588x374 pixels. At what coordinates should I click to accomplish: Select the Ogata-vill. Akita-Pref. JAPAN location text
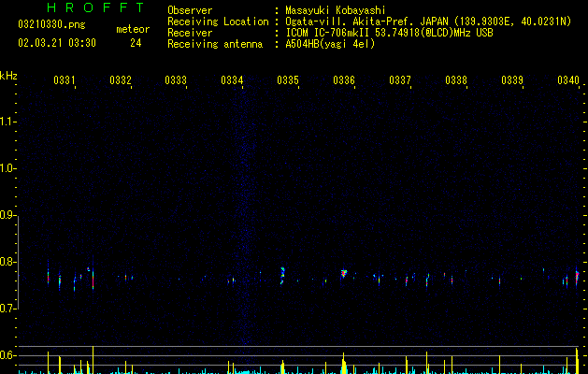point(428,22)
